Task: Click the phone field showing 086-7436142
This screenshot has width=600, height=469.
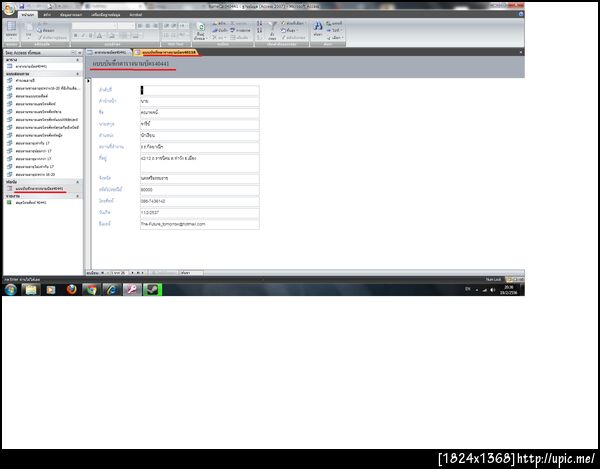Action: pyautogui.click(x=199, y=201)
